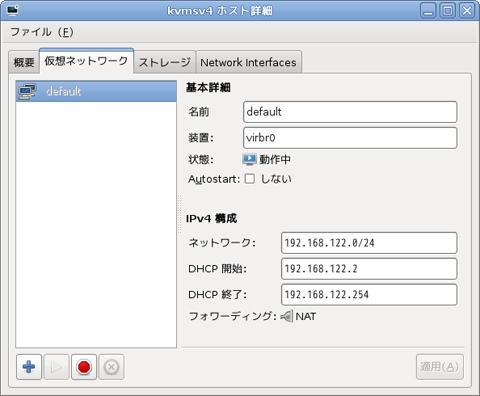Click the 基本詳細 heading
The image size is (480, 396).
pyautogui.click(x=208, y=88)
